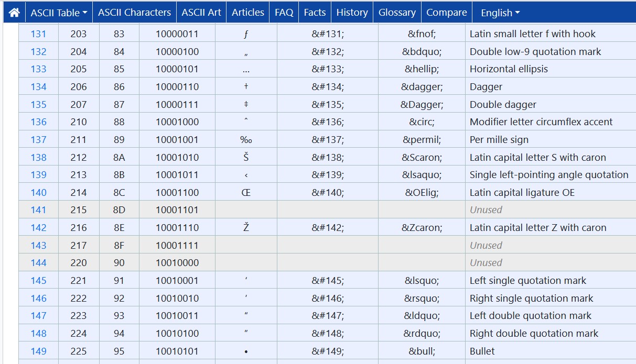Open the 142 Z with caron link
Viewport: 636px width, 364px height.
point(38,228)
